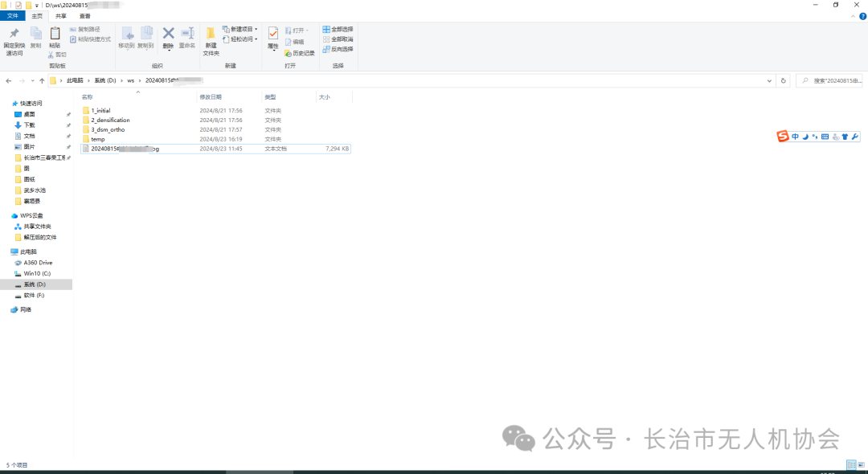Expand the address bar history dropdown
The height and width of the screenshot is (474, 868).
click(769, 81)
